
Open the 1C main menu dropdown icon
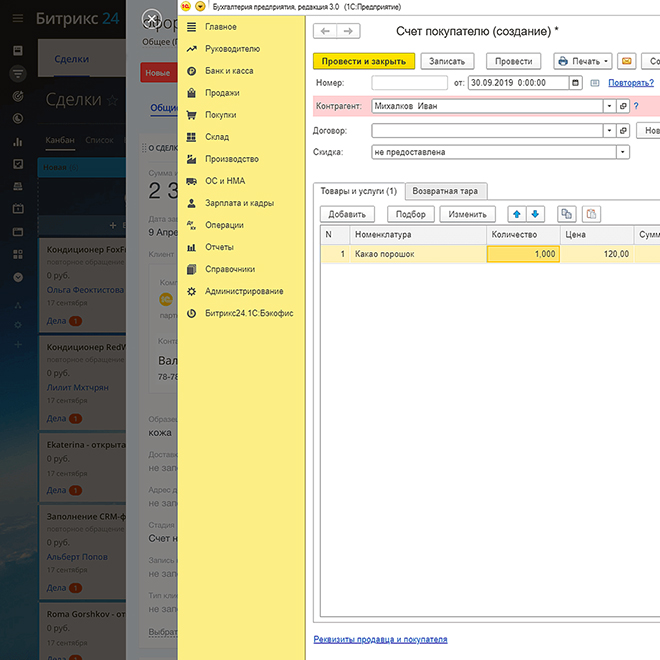coord(200,6)
